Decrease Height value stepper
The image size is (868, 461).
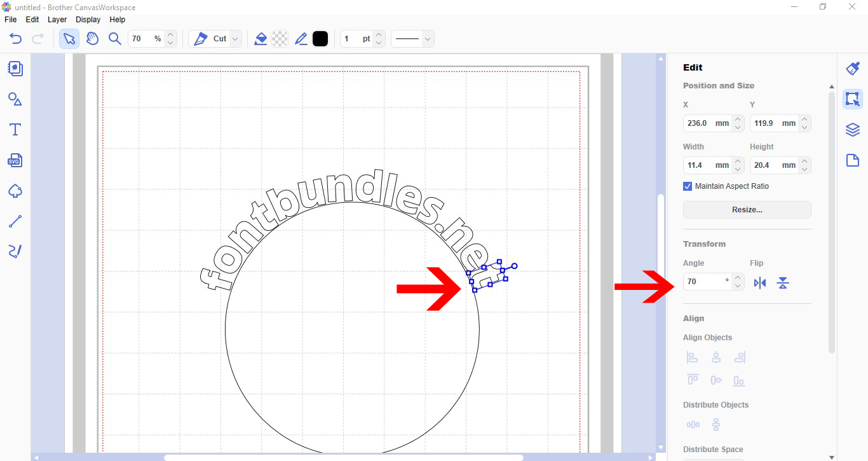[804, 169]
